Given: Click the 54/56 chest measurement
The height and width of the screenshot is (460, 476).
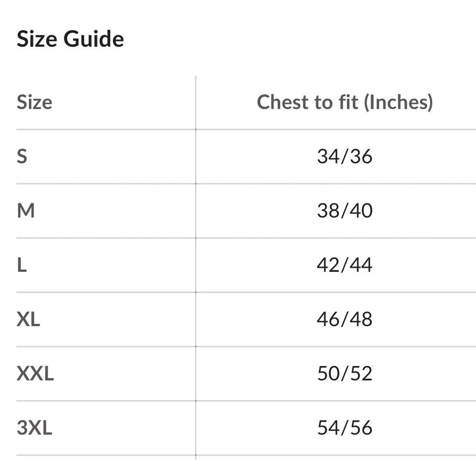Looking at the screenshot, I should point(344,428).
